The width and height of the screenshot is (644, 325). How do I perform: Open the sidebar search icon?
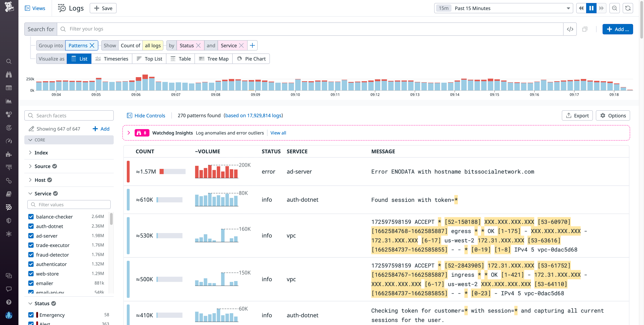tap(9, 61)
